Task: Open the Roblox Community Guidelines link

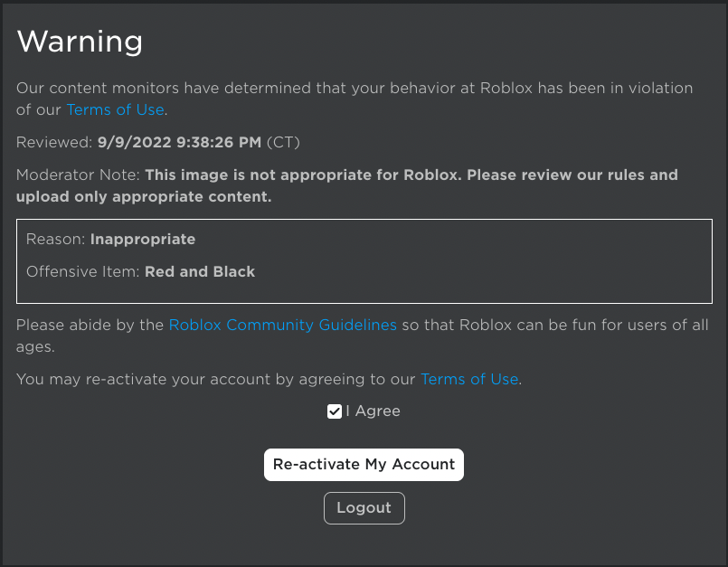Action: (283, 325)
